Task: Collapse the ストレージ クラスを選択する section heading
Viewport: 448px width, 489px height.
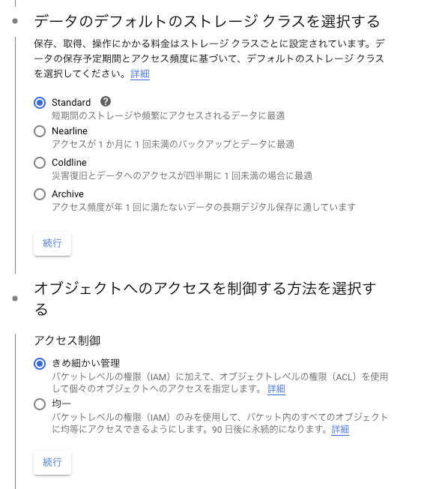Action: pos(207,22)
